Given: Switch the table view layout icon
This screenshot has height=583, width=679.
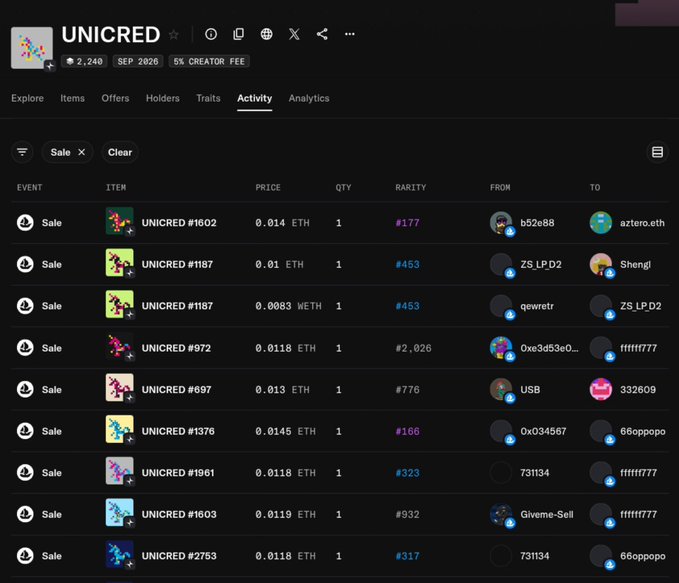Looking at the screenshot, I should point(657,152).
